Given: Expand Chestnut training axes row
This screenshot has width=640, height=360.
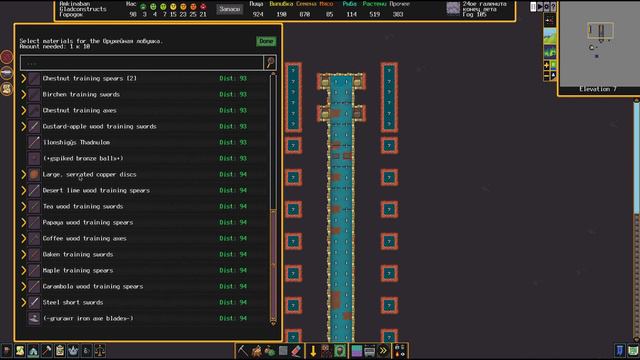Looking at the screenshot, I should pyautogui.click(x=24, y=110).
